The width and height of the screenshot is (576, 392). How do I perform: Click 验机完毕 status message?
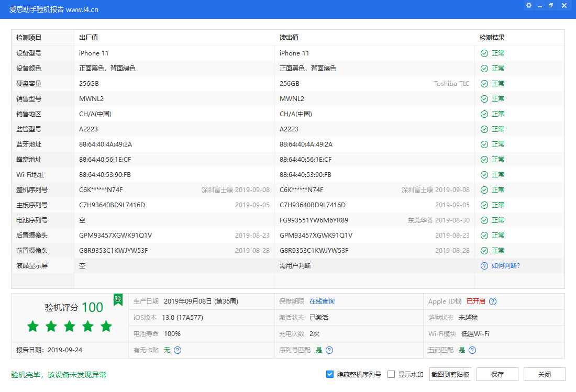[59, 375]
